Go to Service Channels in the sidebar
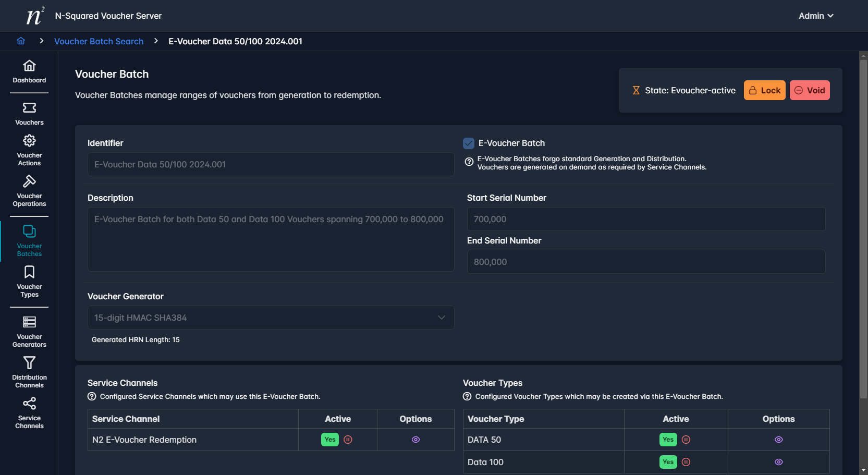This screenshot has width=868, height=475. pyautogui.click(x=29, y=413)
